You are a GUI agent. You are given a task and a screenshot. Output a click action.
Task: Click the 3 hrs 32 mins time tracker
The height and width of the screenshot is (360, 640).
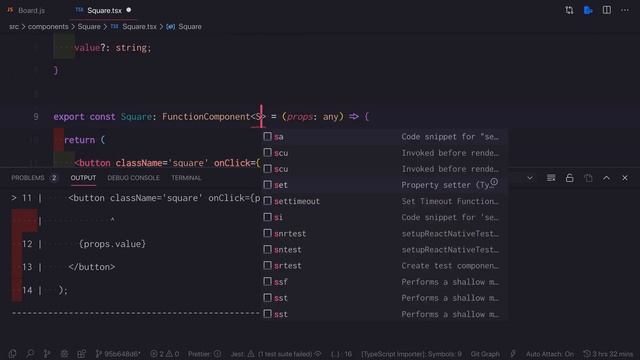[x=608, y=354]
